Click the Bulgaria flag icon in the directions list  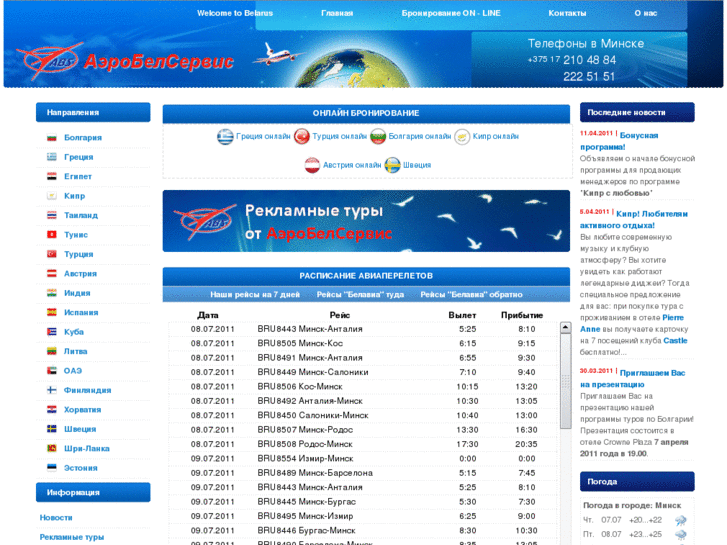click(x=51, y=138)
